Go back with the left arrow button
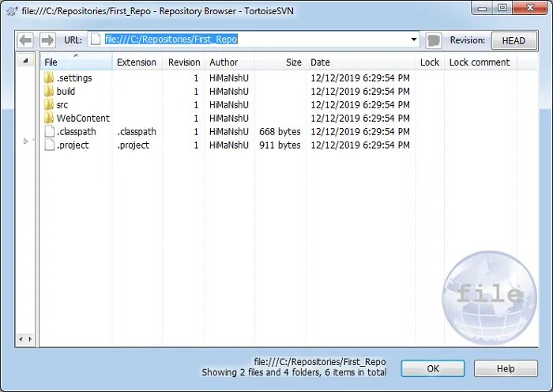 [25, 40]
